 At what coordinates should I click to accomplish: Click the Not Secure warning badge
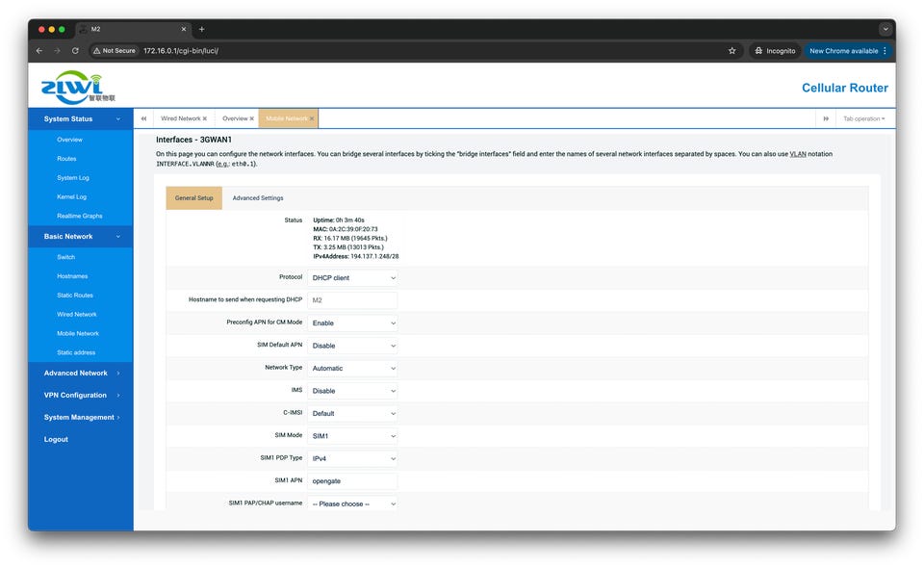(115, 51)
